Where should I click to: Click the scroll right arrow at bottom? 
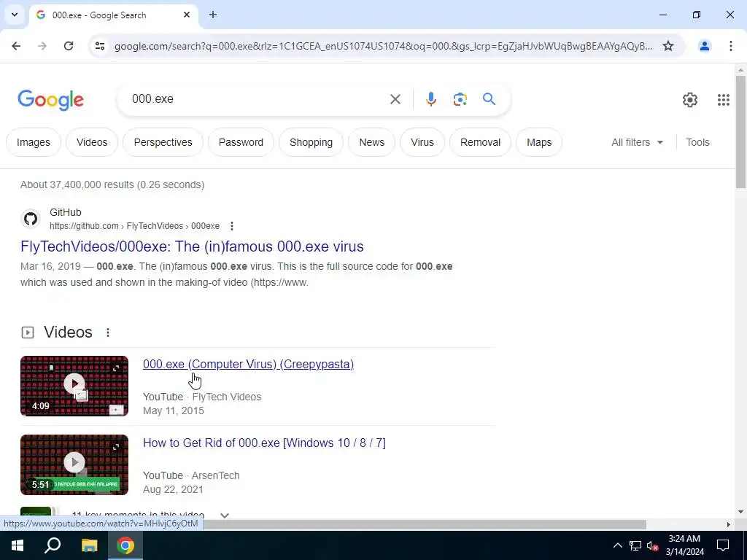coord(728,524)
